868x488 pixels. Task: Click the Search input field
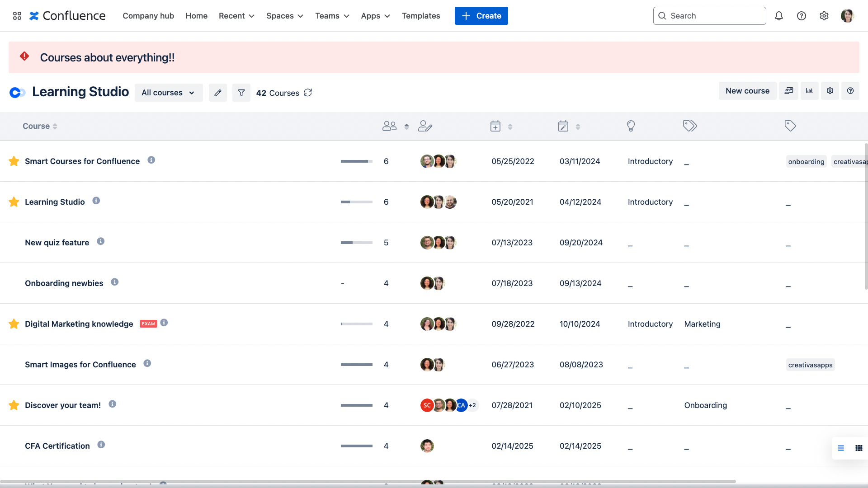tap(710, 16)
